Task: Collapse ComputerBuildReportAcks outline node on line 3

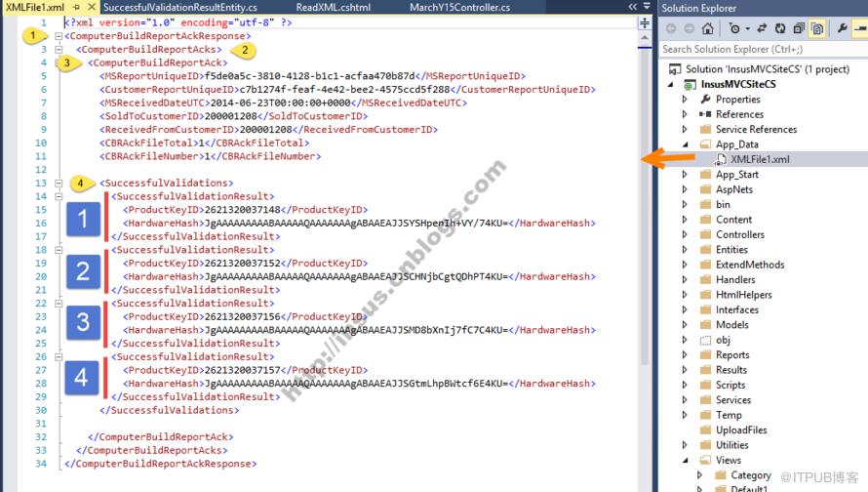Action: 59,50
